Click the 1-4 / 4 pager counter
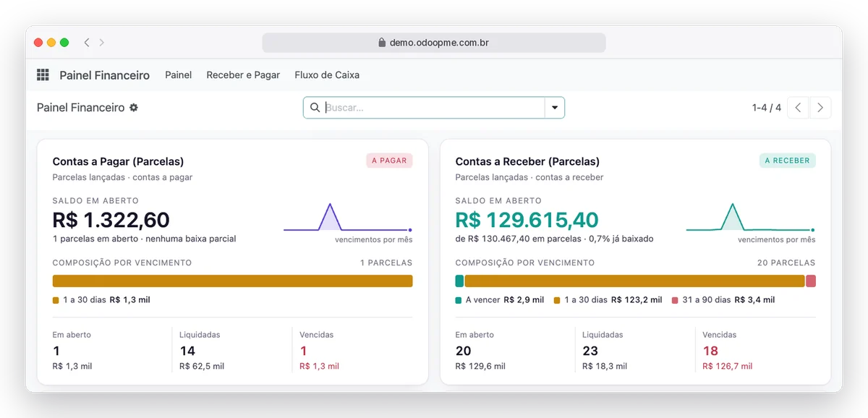868x418 pixels. coord(767,108)
